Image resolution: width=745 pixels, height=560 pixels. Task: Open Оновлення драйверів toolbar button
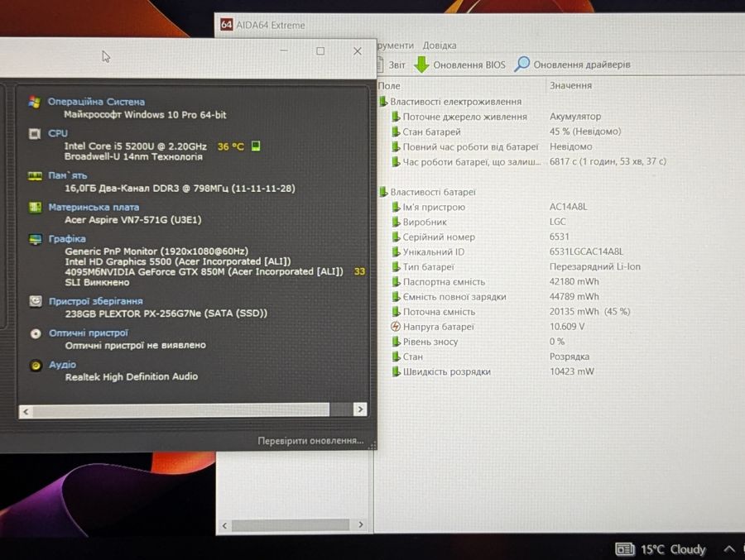coord(572,65)
